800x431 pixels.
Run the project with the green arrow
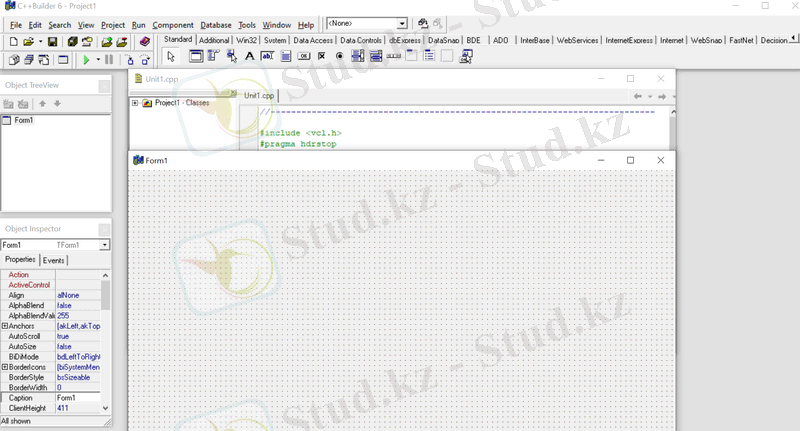pyautogui.click(x=86, y=60)
